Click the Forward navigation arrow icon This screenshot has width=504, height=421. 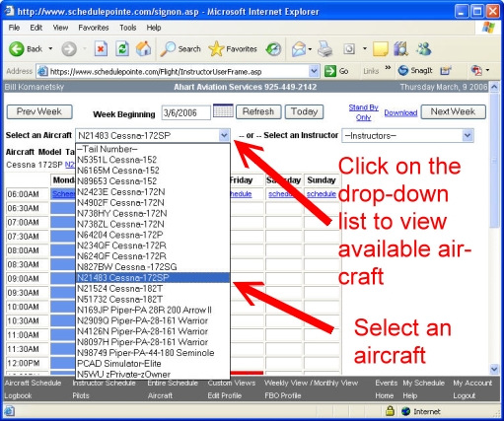pyautogui.click(x=69, y=49)
